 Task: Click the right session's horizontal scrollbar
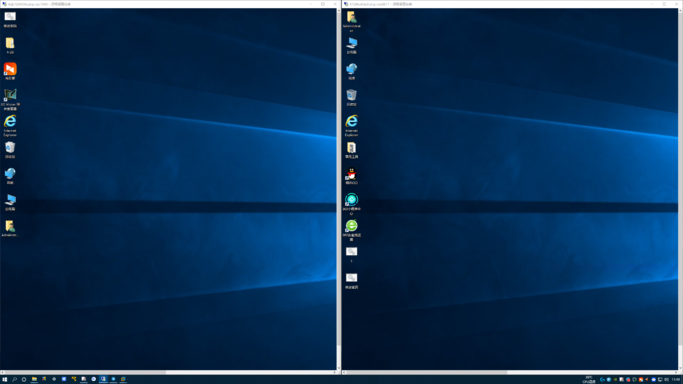click(x=510, y=372)
